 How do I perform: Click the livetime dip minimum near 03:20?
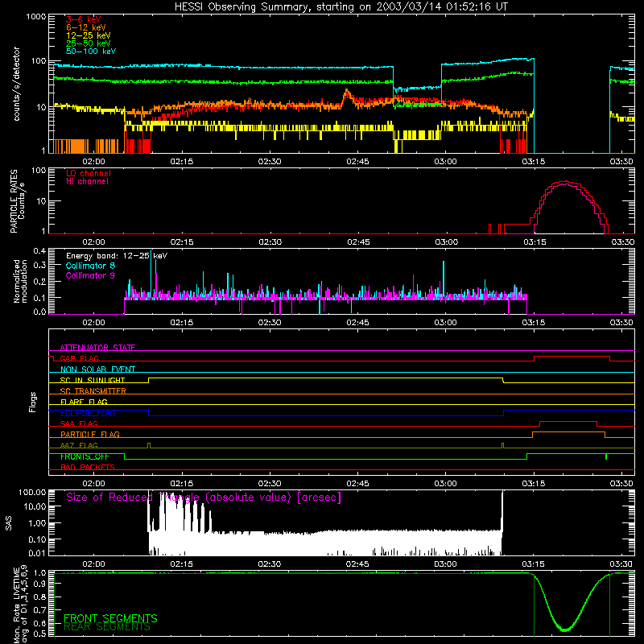point(565,630)
